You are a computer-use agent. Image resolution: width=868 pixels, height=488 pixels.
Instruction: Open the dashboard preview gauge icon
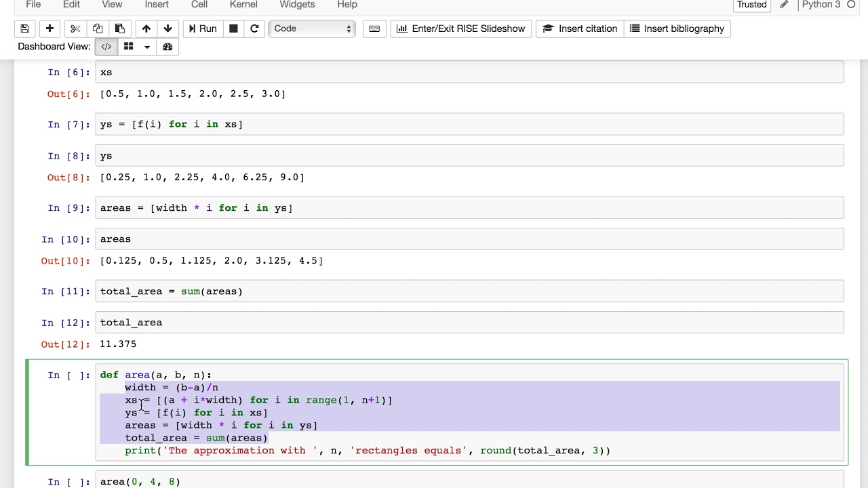[167, 47]
